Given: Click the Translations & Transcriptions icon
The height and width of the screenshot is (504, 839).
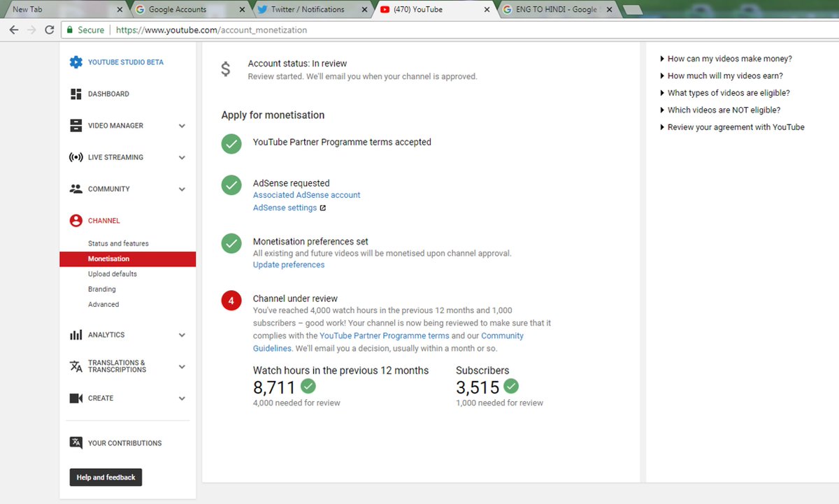Looking at the screenshot, I should (x=76, y=366).
